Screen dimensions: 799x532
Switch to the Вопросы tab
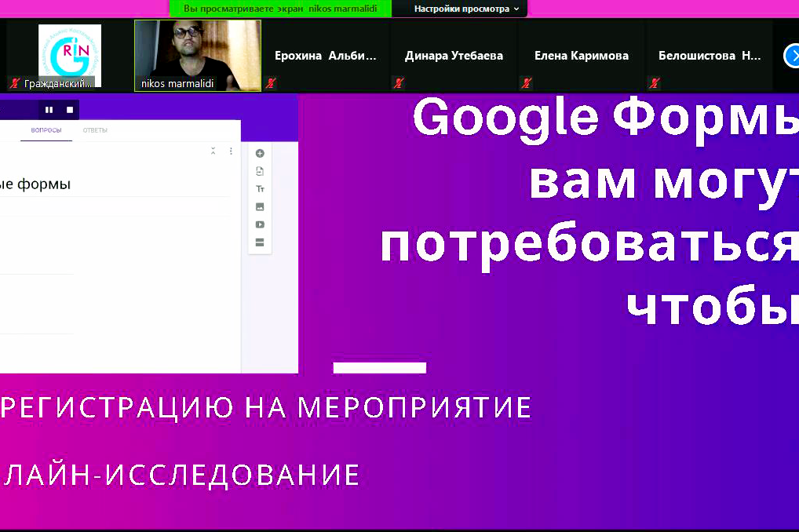click(46, 130)
